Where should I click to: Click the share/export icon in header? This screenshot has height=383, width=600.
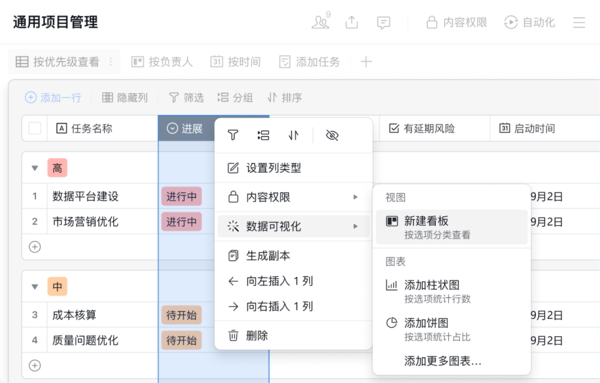point(352,22)
